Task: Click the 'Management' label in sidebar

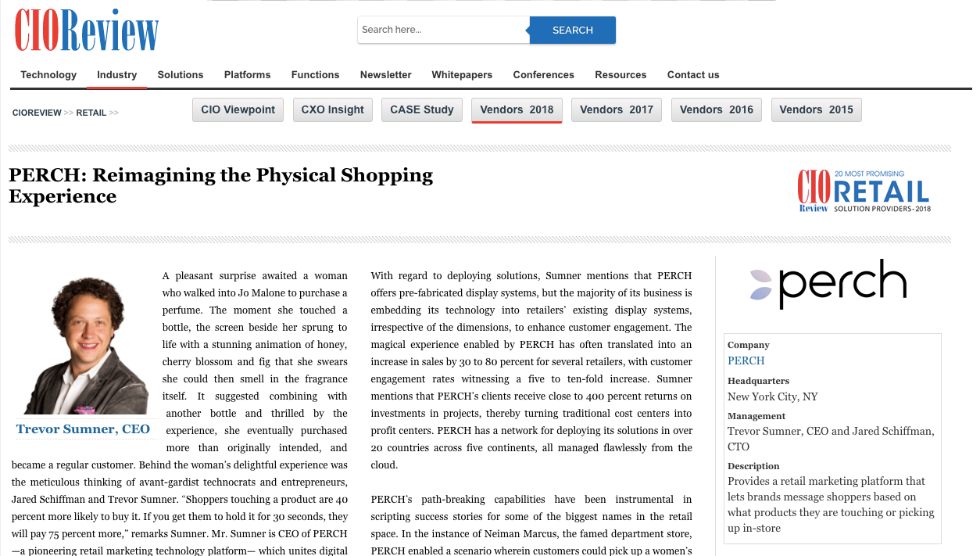Action: tap(756, 416)
